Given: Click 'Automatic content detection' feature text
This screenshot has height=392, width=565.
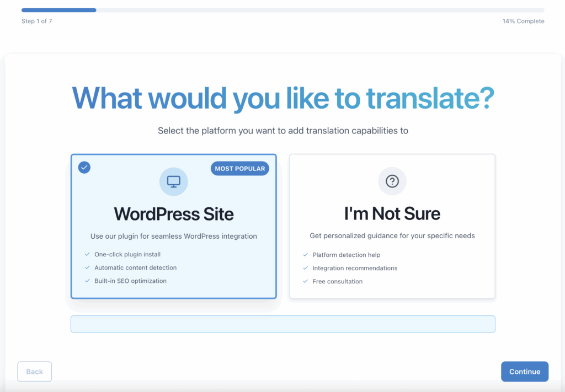Looking at the screenshot, I should 136,267.
